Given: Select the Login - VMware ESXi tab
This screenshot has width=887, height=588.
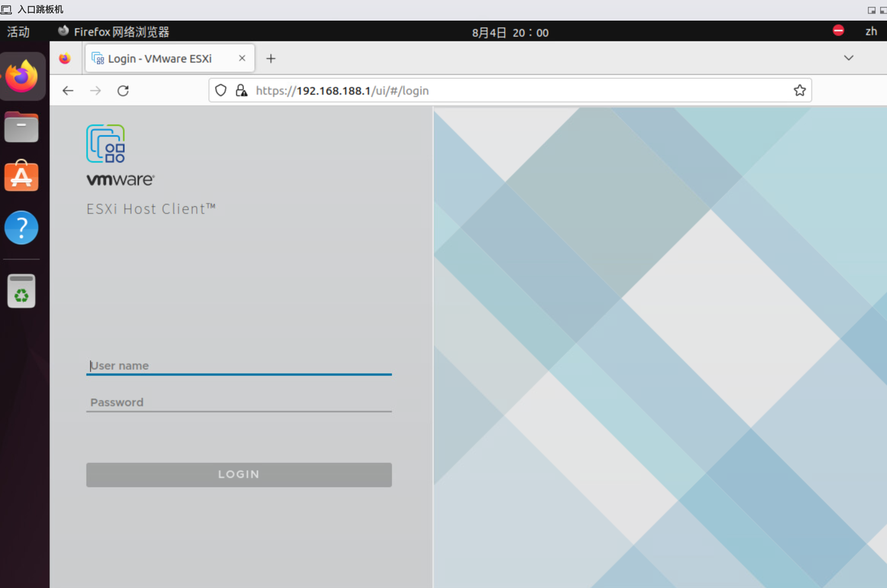Looking at the screenshot, I should [170, 58].
